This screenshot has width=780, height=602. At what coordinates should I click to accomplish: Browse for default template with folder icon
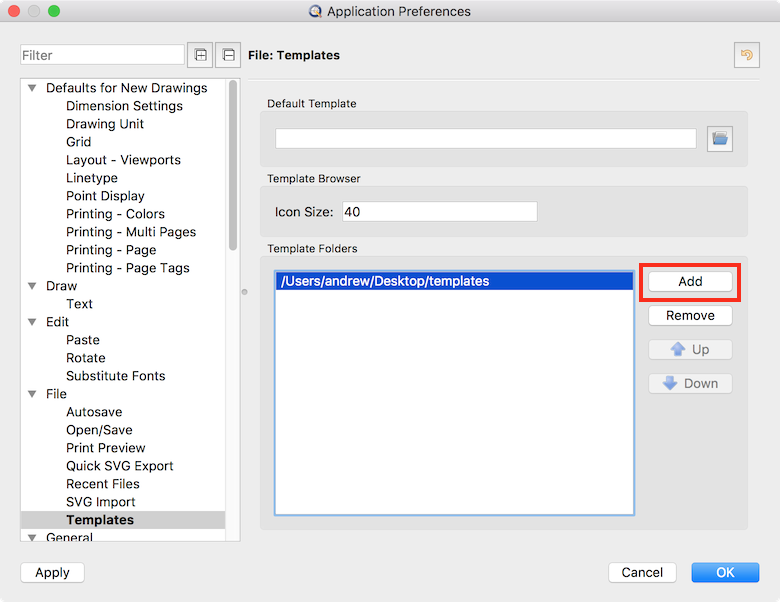pyautogui.click(x=719, y=138)
